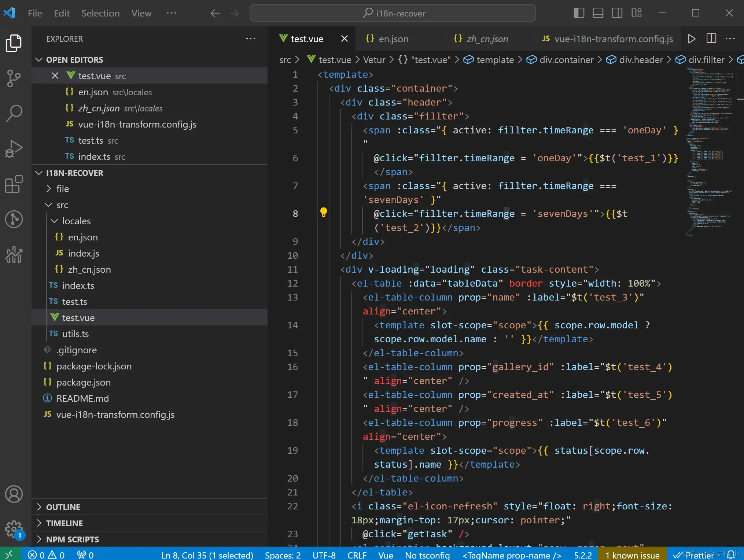Image resolution: width=744 pixels, height=560 pixels.
Task: Open the Search view in activity bar
Action: (x=14, y=113)
